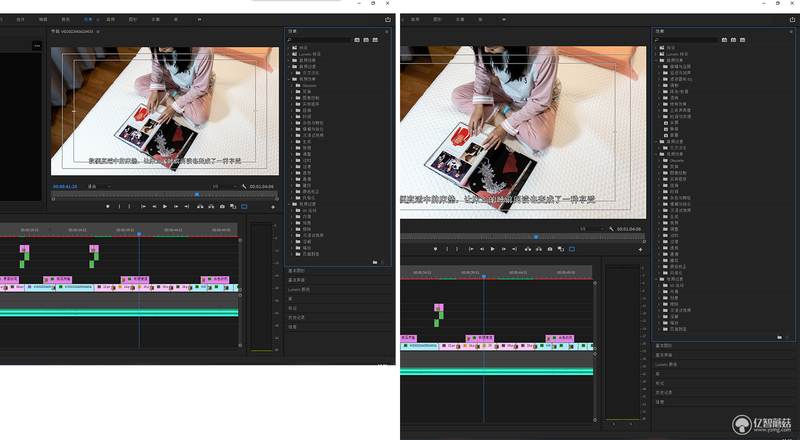Open the wrench settings icon beside 00:00:41:20 monitor
The width and height of the screenshot is (800, 440).
pos(244,186)
